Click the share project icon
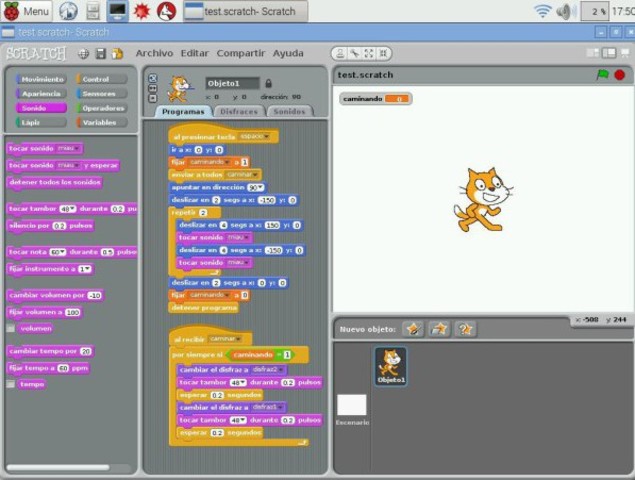The height and width of the screenshot is (480, 635). tap(117, 53)
